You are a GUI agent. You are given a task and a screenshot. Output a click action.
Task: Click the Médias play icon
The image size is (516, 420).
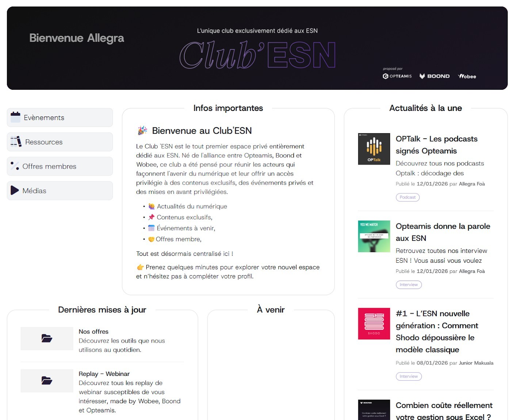(15, 190)
